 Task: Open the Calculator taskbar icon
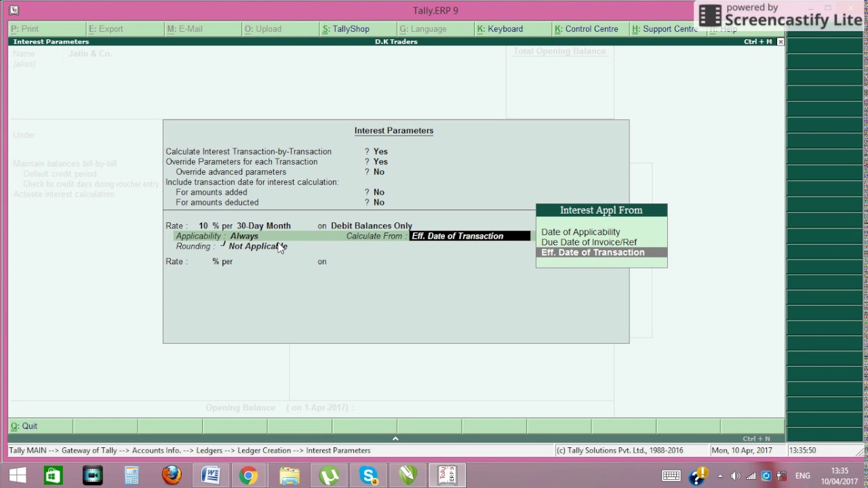click(x=132, y=476)
